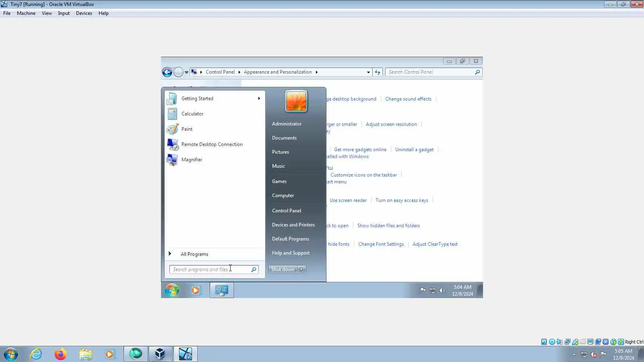This screenshot has height=362, width=644.
Task: Click the guest Show desktop strip beside clock
Action: coord(480,290)
